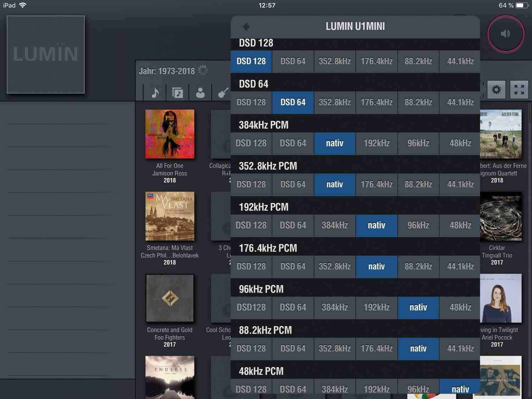Tap the Jahr: 1973-2018 sort label

pos(167,71)
